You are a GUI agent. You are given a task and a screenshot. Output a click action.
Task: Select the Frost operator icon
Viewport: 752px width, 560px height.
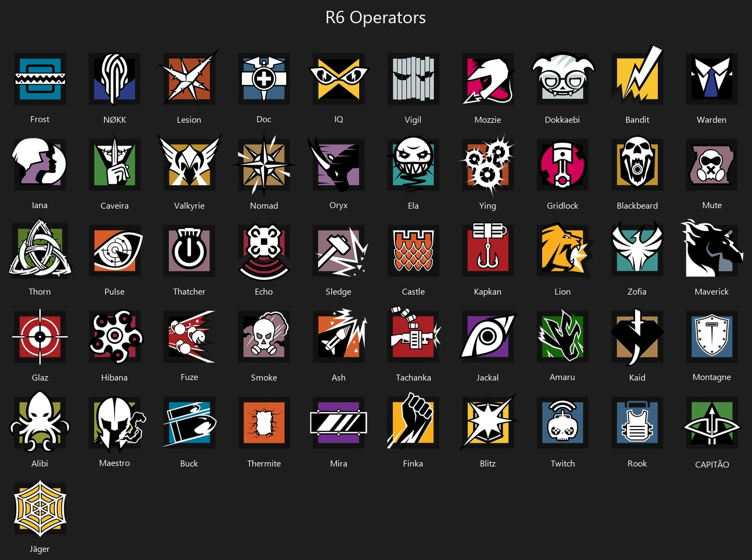(x=40, y=79)
